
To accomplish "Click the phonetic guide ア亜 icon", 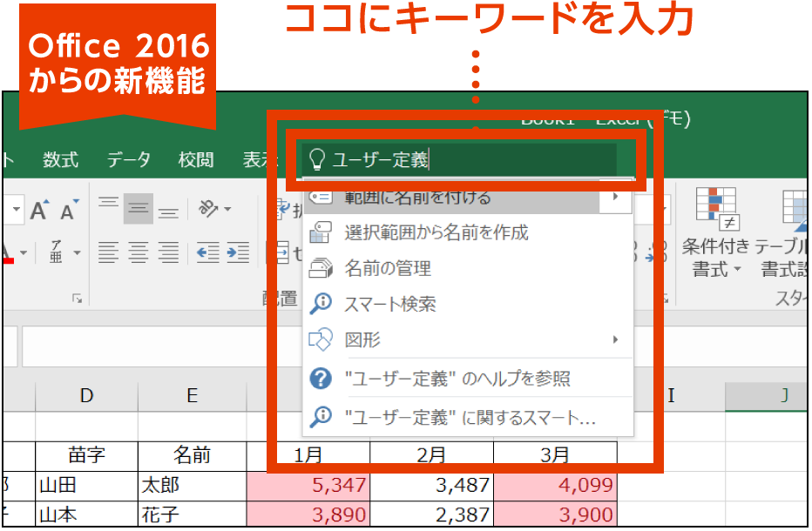I will [x=57, y=252].
